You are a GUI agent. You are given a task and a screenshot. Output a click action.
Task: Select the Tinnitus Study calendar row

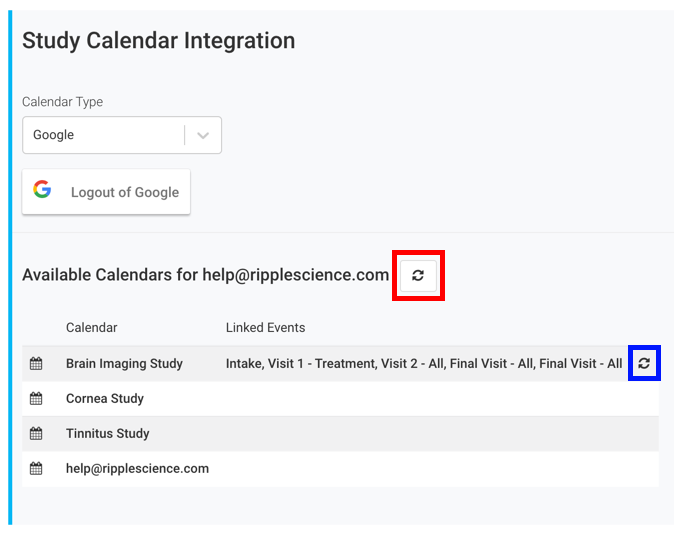point(340,433)
